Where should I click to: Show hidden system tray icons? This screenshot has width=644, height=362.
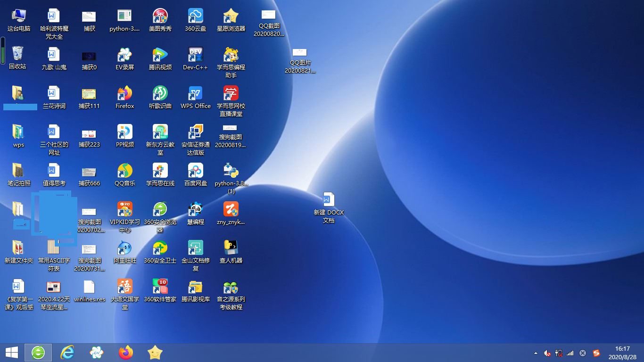[x=536, y=353]
